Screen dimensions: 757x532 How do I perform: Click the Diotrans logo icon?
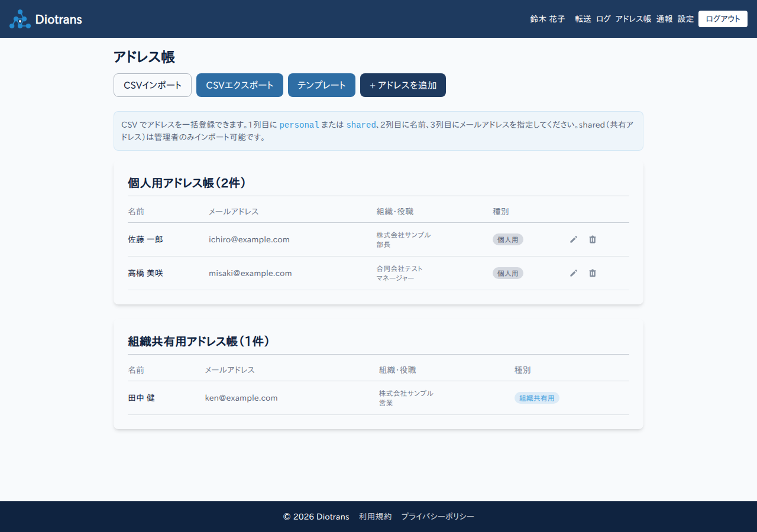point(20,19)
